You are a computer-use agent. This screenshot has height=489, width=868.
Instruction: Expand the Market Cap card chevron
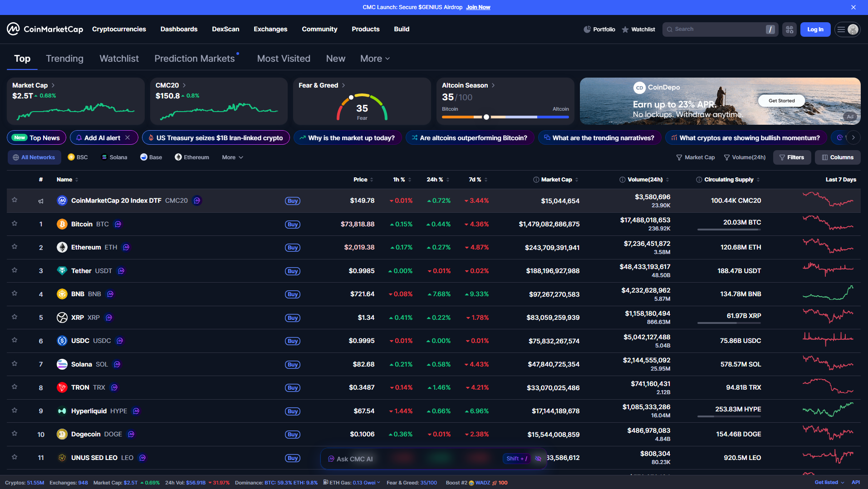[x=53, y=85]
